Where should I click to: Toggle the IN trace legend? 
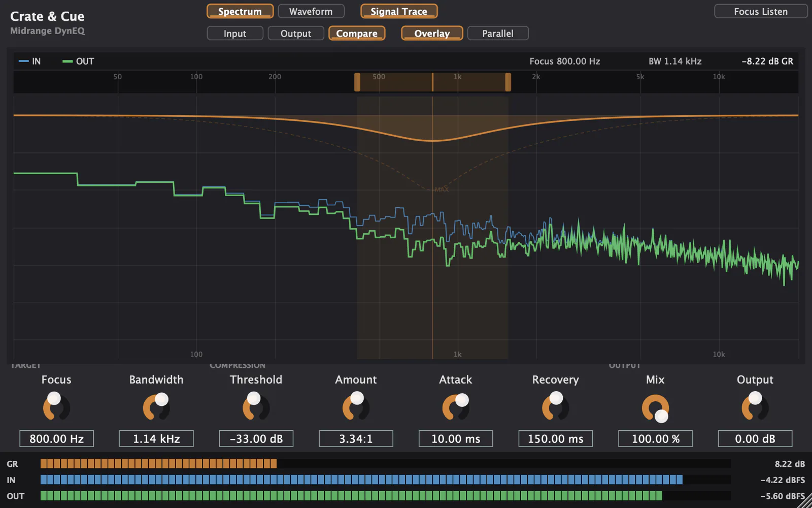pyautogui.click(x=29, y=61)
